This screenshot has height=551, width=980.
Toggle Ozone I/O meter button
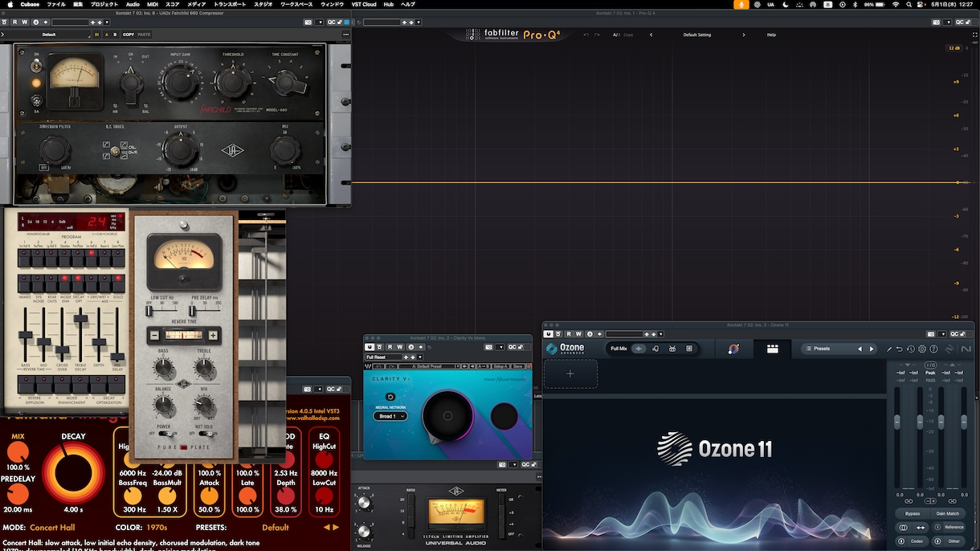coord(930,365)
